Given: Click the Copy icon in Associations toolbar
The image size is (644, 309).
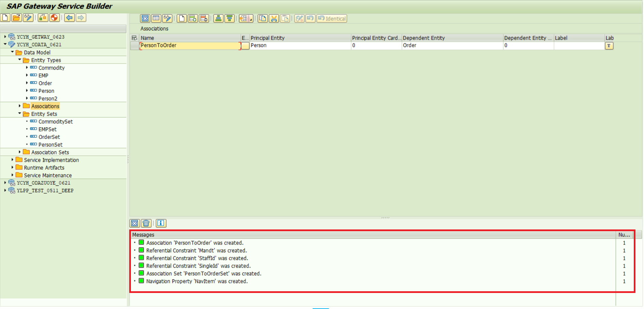Looking at the screenshot, I should pyautogui.click(x=263, y=18).
